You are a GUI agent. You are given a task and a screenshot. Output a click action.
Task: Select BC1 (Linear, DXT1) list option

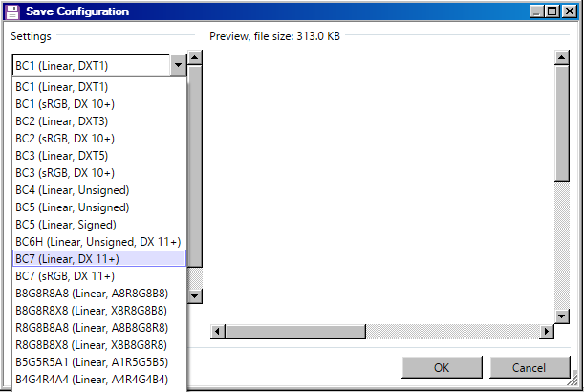(x=99, y=87)
